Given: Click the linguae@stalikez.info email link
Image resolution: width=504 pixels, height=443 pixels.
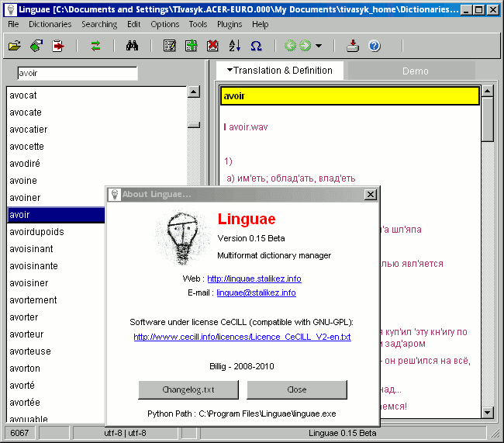Looking at the screenshot, I should tap(256, 292).
